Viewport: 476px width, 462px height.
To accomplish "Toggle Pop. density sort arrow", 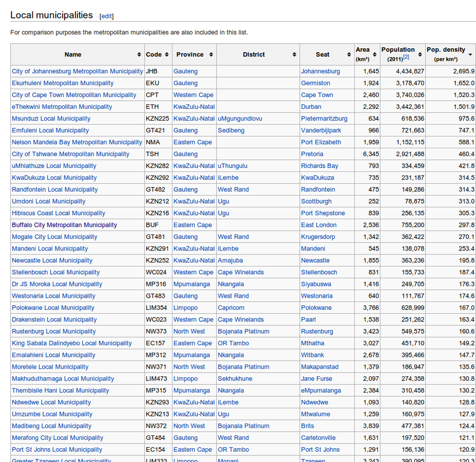I will click(470, 54).
